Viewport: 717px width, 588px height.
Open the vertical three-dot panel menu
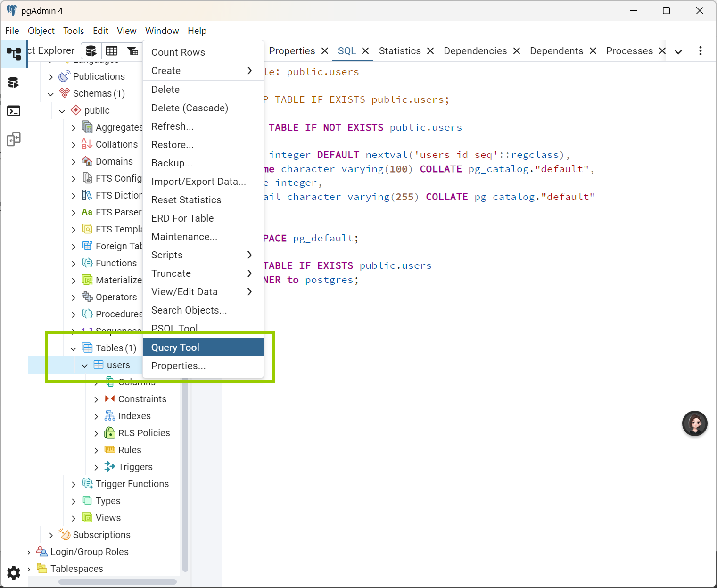pyautogui.click(x=701, y=51)
